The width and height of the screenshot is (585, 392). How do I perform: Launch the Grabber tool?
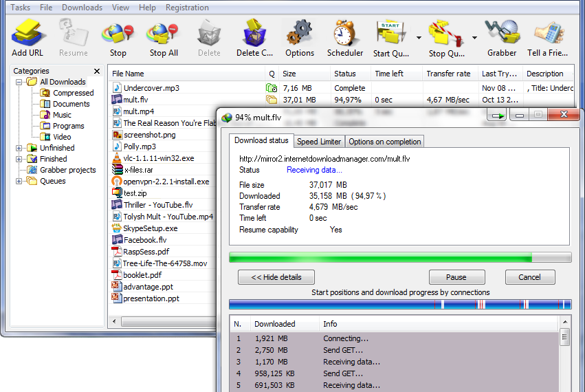501,34
